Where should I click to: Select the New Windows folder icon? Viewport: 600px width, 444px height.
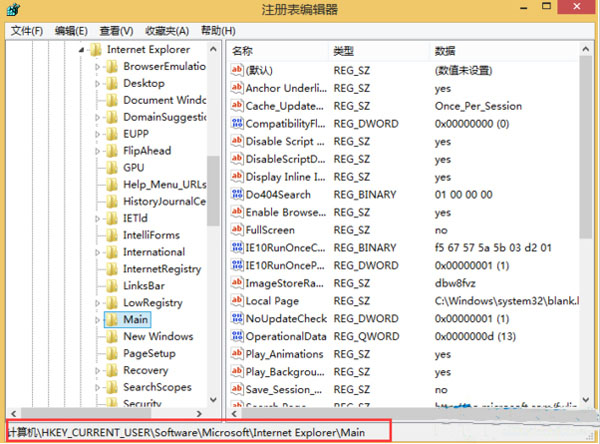click(x=112, y=336)
